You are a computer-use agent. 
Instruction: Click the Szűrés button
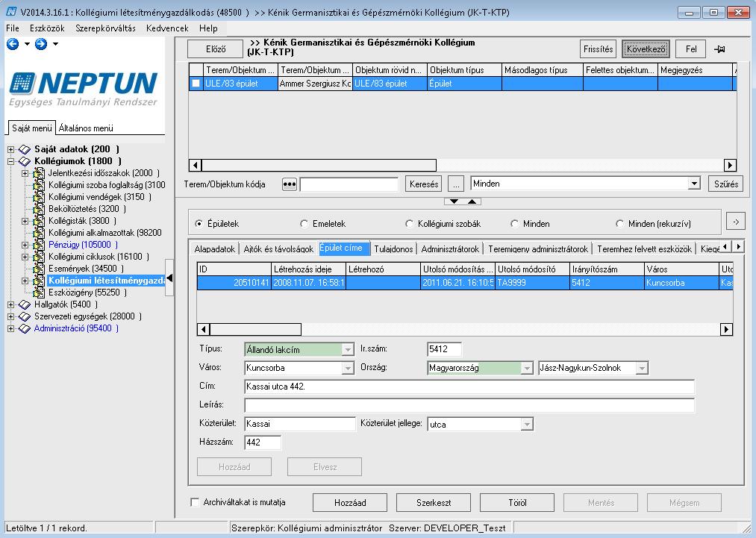tap(726, 184)
